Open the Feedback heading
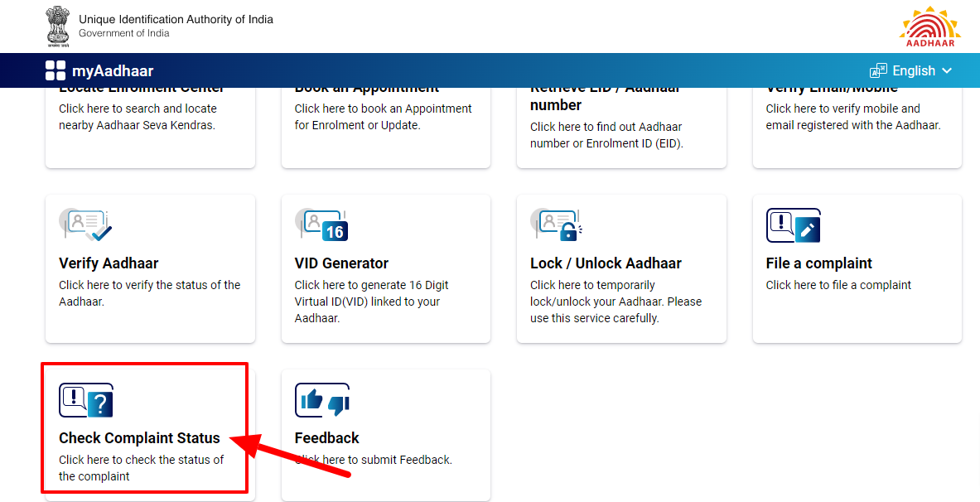 327,438
